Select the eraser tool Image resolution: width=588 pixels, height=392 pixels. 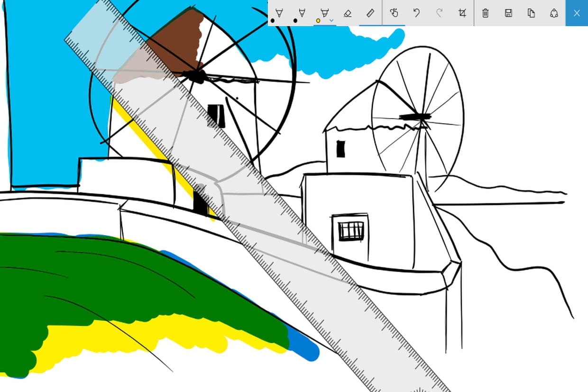tap(348, 13)
